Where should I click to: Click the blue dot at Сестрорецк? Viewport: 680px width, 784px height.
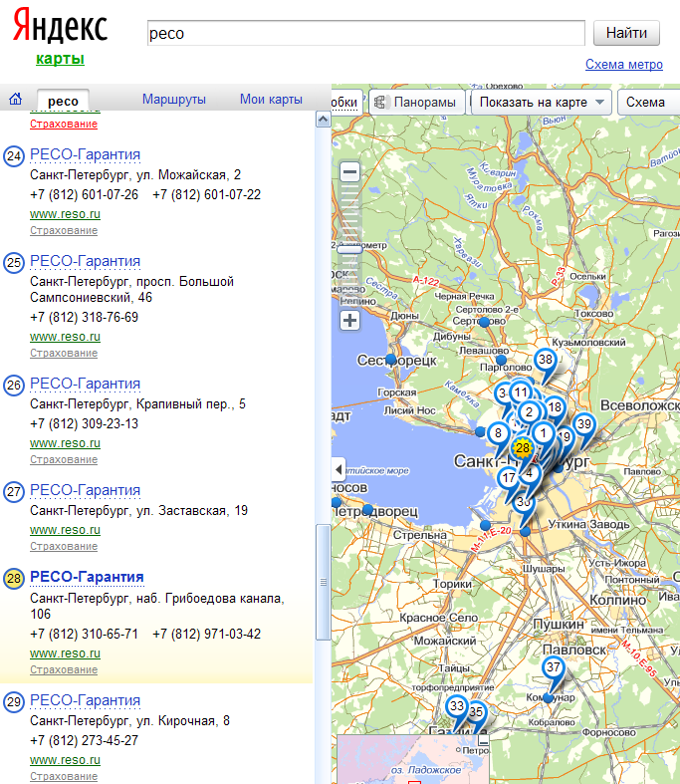(x=391, y=359)
